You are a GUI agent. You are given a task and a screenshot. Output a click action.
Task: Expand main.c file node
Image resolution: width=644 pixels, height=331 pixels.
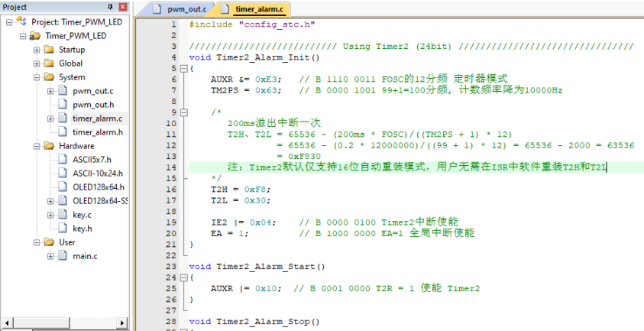[50, 256]
